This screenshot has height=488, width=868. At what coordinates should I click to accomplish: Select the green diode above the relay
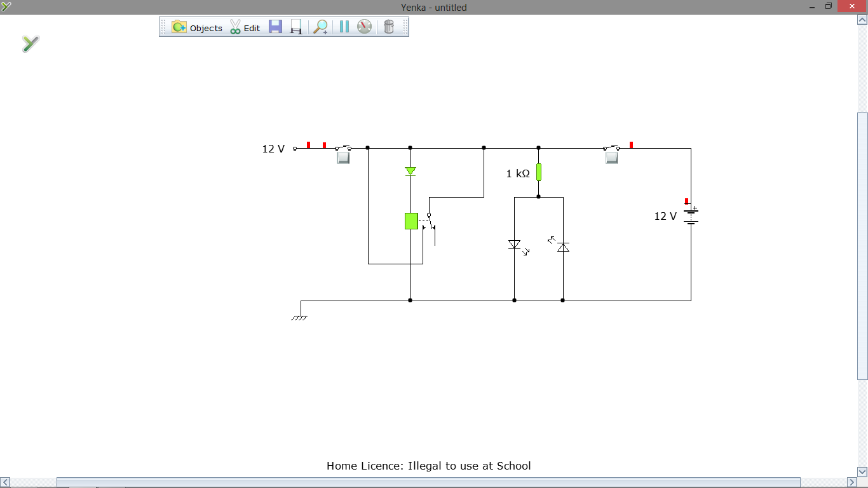(x=410, y=172)
